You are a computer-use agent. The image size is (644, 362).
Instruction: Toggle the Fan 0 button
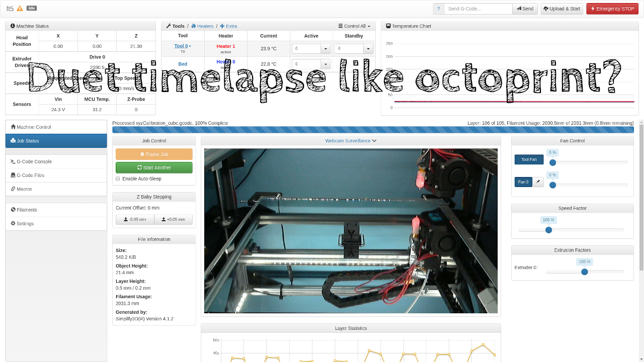point(523,182)
